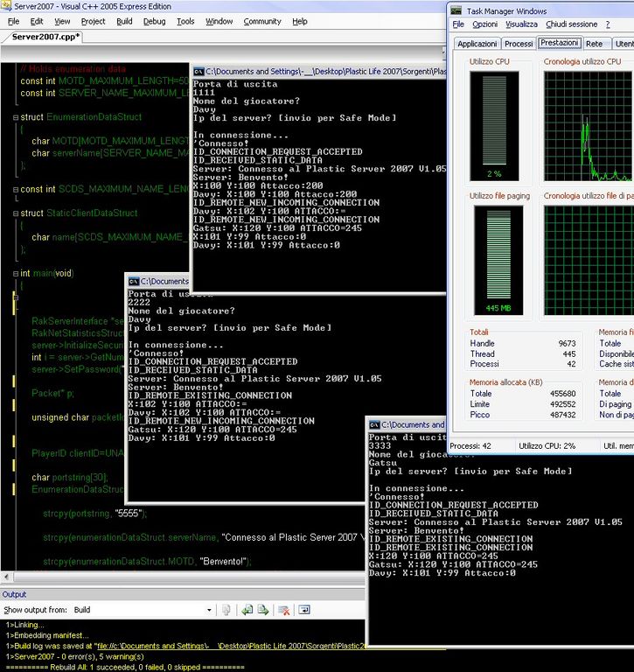Viewport: 634px width, 672px height.
Task: Open Chiudi sessione menu in Task Manager
Action: 571,24
